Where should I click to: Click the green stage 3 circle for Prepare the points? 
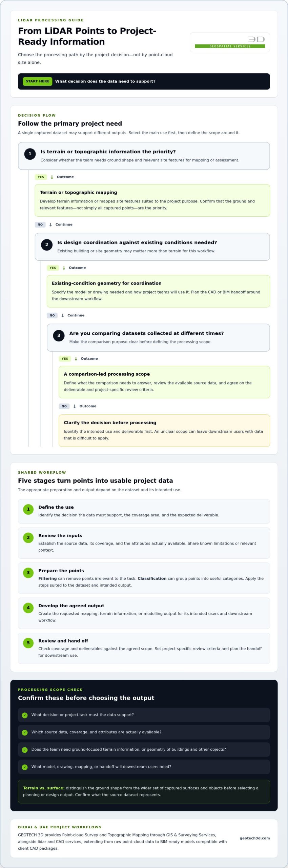(x=28, y=573)
